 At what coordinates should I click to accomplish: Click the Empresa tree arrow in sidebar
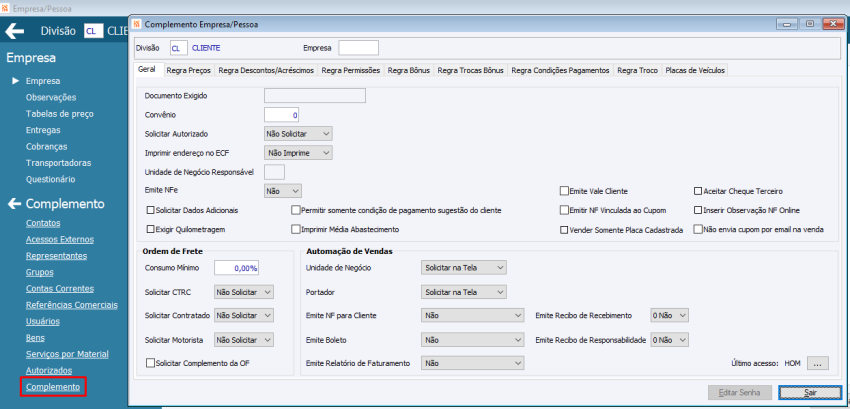15,81
